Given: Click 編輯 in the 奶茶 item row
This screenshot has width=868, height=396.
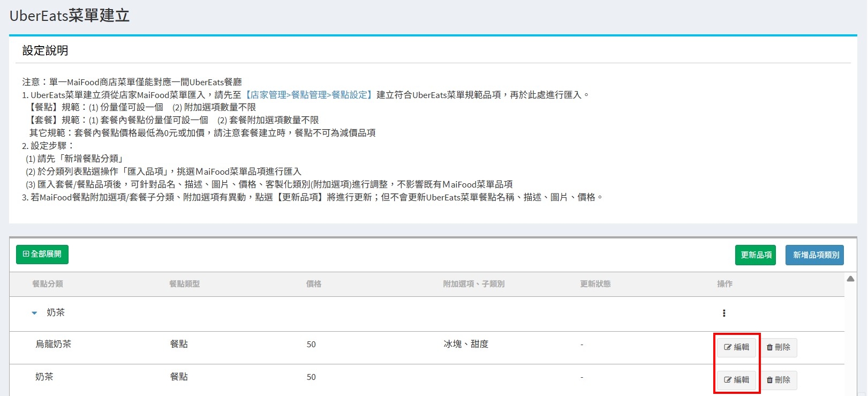Looking at the screenshot, I should (736, 380).
